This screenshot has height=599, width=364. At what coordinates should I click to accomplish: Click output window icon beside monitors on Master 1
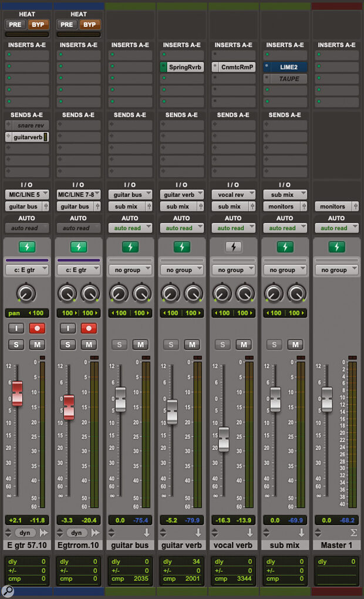point(356,206)
